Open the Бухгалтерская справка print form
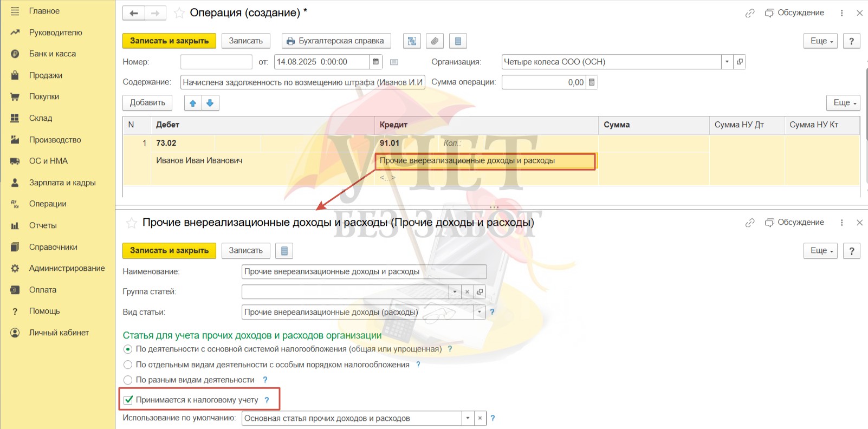This screenshot has width=868, height=429. 336,41
